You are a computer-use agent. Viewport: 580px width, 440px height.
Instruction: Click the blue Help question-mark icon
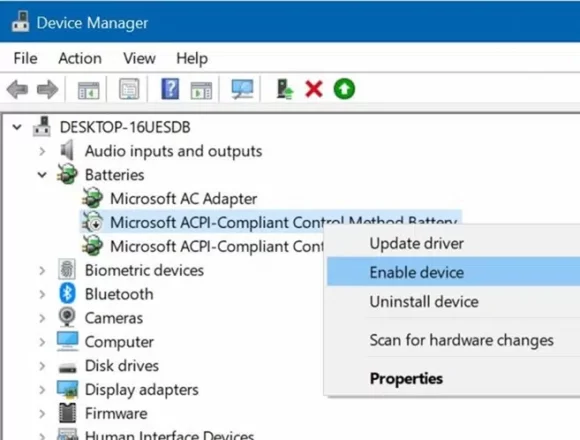170,89
